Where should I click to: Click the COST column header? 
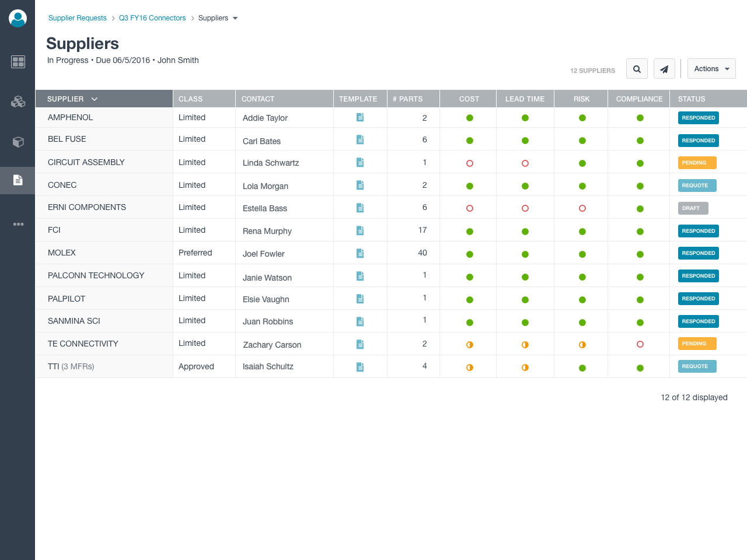(469, 99)
